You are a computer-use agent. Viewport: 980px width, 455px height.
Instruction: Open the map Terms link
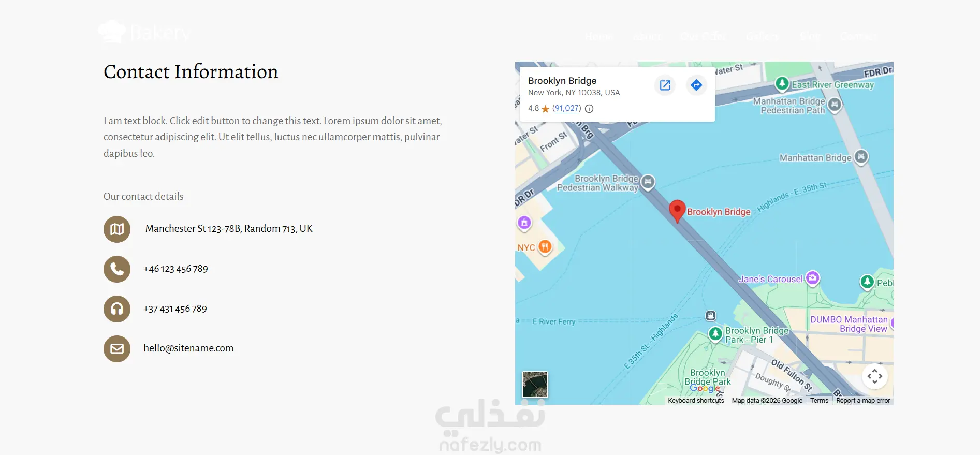pos(819,401)
